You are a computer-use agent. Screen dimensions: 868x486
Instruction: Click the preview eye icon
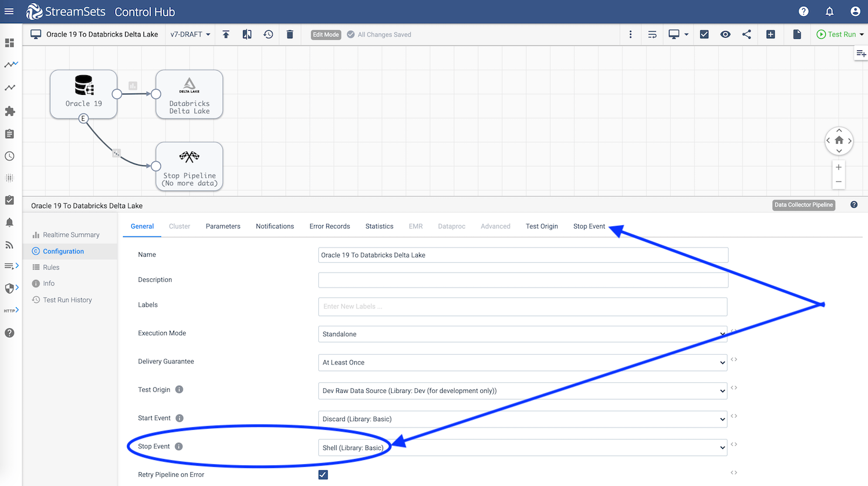725,35
